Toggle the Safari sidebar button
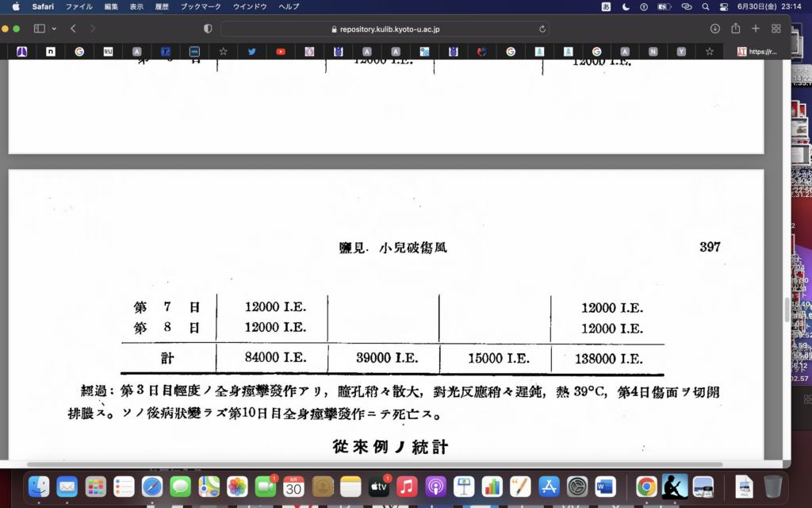The image size is (812, 508). tap(39, 29)
